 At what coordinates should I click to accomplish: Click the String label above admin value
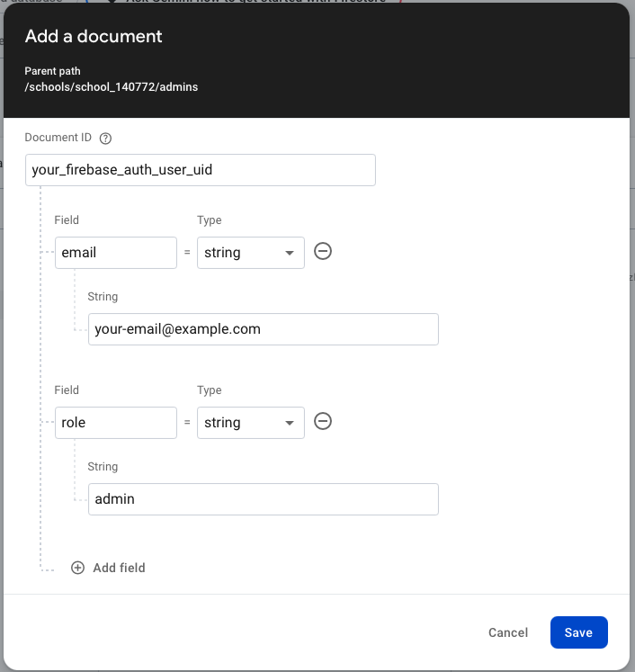(x=103, y=467)
